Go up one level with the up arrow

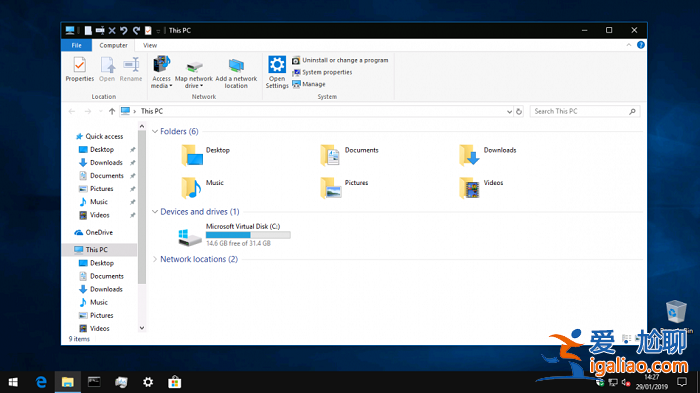coord(112,111)
